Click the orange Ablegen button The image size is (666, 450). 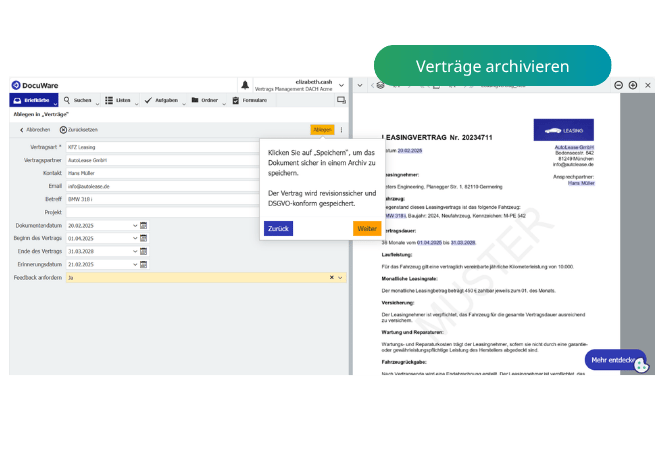coord(322,130)
